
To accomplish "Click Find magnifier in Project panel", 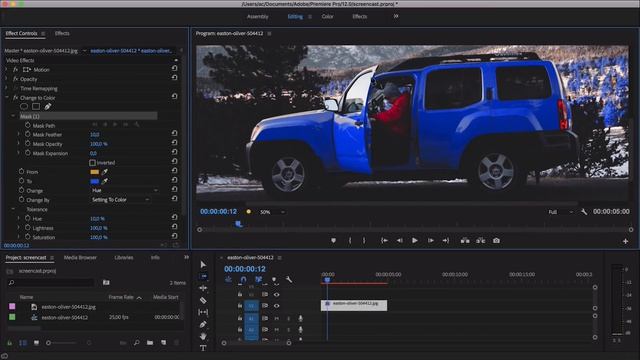I will (x=136, y=343).
